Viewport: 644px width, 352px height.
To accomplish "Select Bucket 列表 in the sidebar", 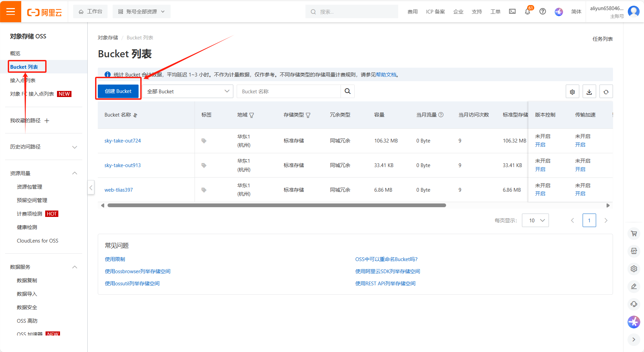I will pyautogui.click(x=24, y=67).
